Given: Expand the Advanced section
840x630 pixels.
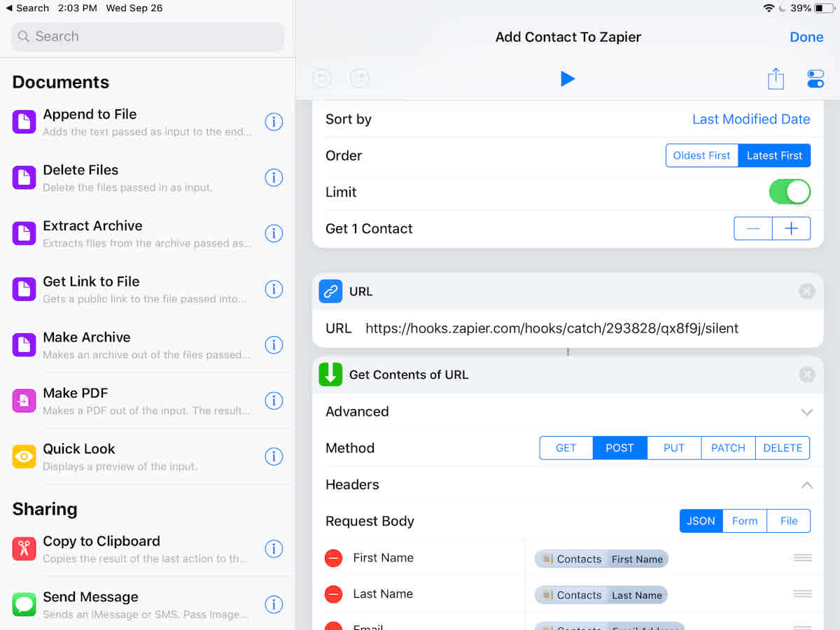Looking at the screenshot, I should pyautogui.click(x=806, y=412).
